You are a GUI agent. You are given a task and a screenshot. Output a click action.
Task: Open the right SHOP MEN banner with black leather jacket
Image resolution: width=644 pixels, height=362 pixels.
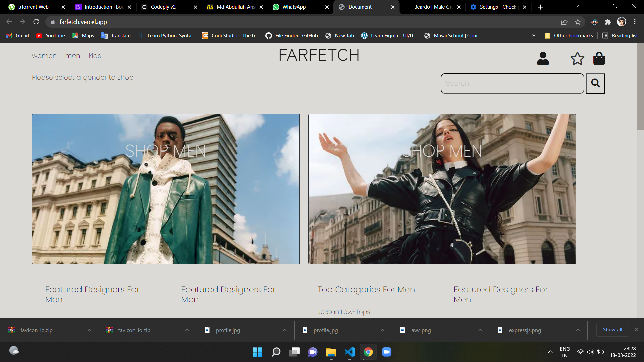coord(442,189)
